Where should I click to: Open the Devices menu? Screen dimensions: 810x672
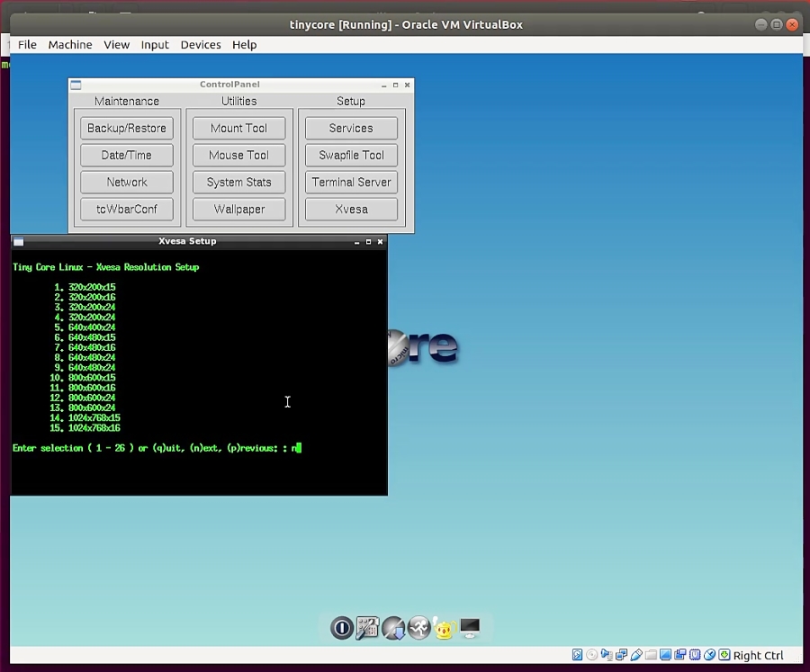point(200,44)
